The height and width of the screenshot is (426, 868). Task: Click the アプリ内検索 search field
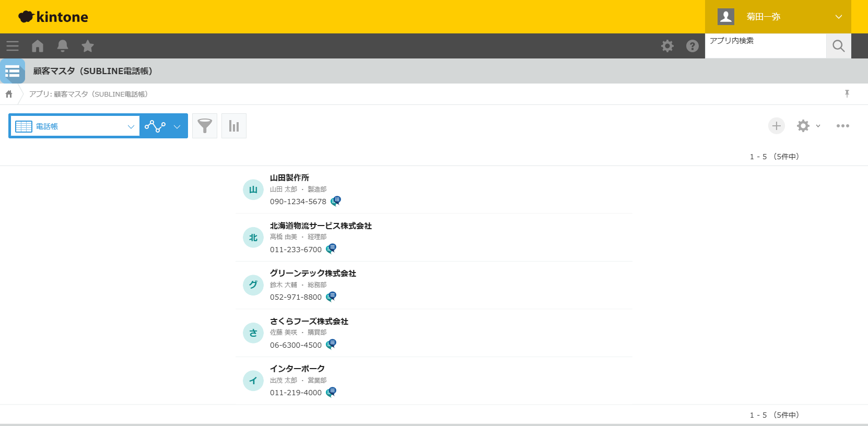pyautogui.click(x=766, y=46)
